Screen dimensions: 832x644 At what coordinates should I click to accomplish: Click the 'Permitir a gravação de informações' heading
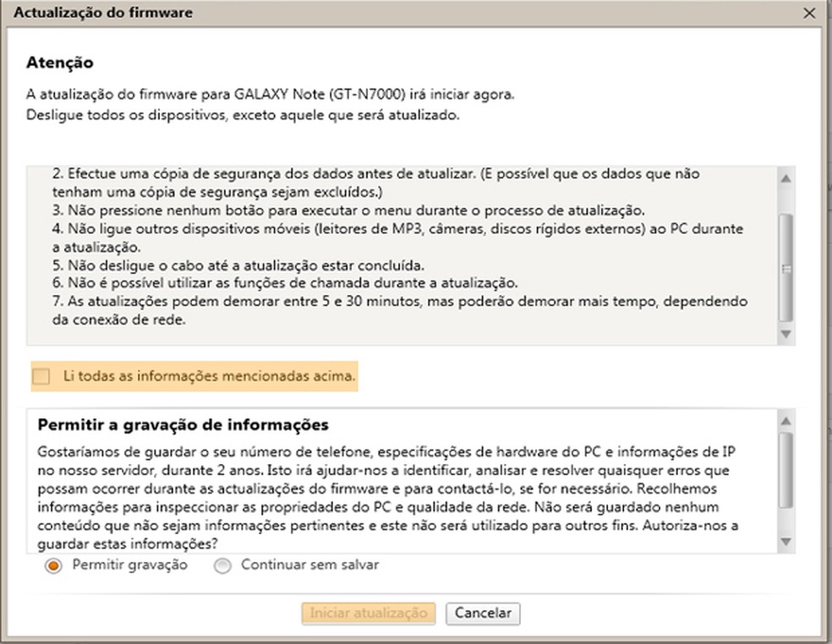pos(183,424)
